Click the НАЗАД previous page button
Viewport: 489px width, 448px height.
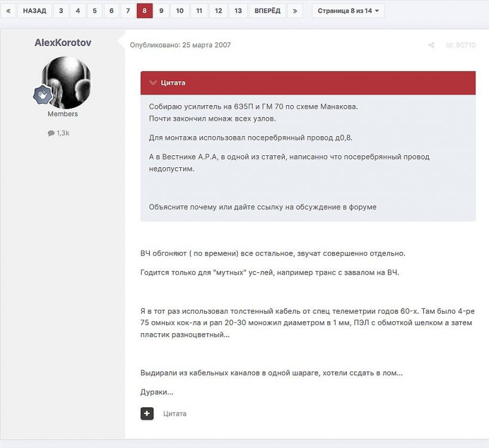[35, 11]
